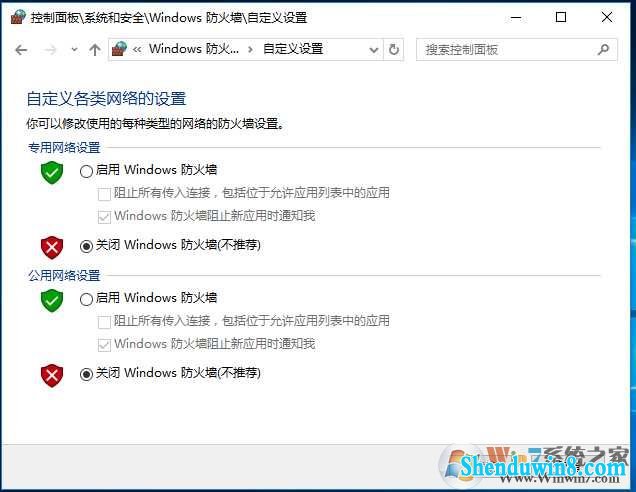Select 'Windows 防火...' breadcrumb
636x492 pixels.
(x=193, y=49)
